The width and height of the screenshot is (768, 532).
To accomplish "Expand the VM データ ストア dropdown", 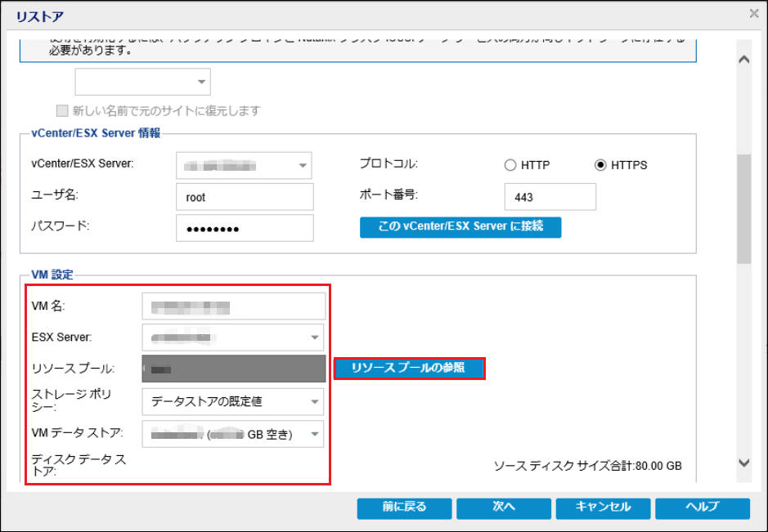I will click(314, 434).
